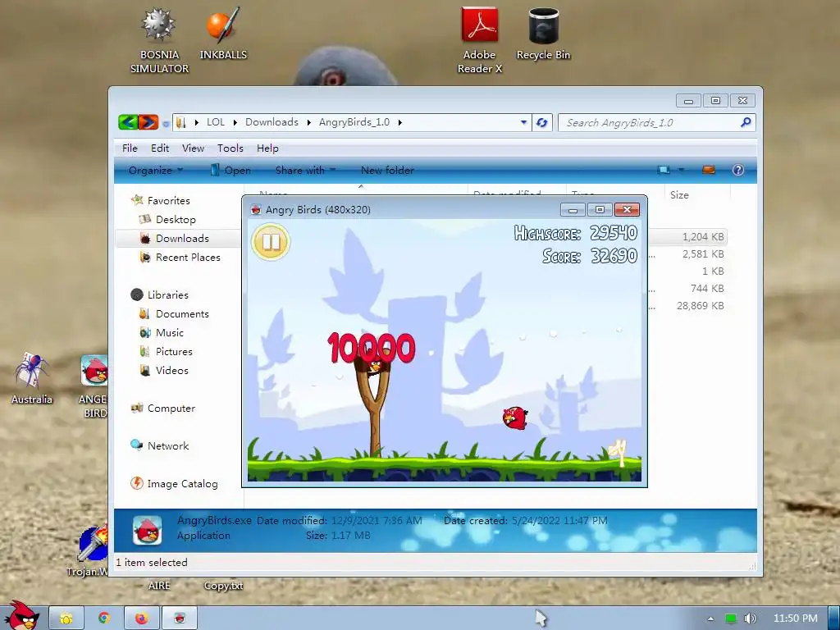Click the bird loaded in the slingshot
This screenshot has height=630, width=840.
[375, 367]
